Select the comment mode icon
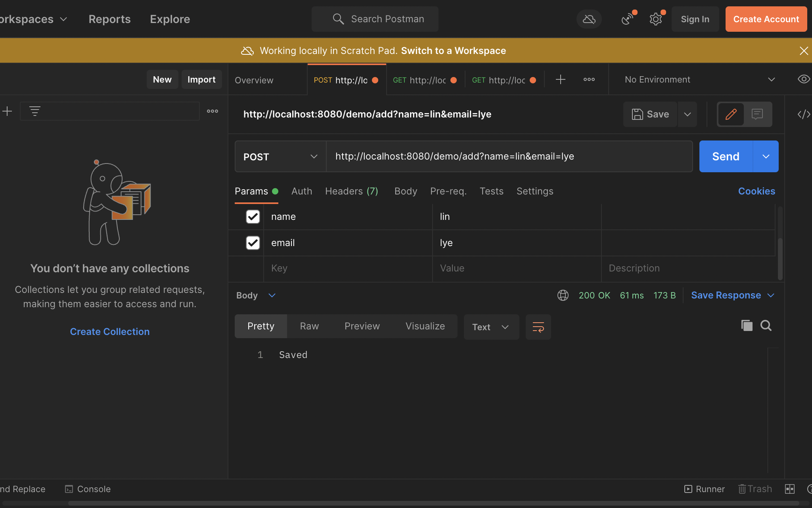812x508 pixels. 757,114
